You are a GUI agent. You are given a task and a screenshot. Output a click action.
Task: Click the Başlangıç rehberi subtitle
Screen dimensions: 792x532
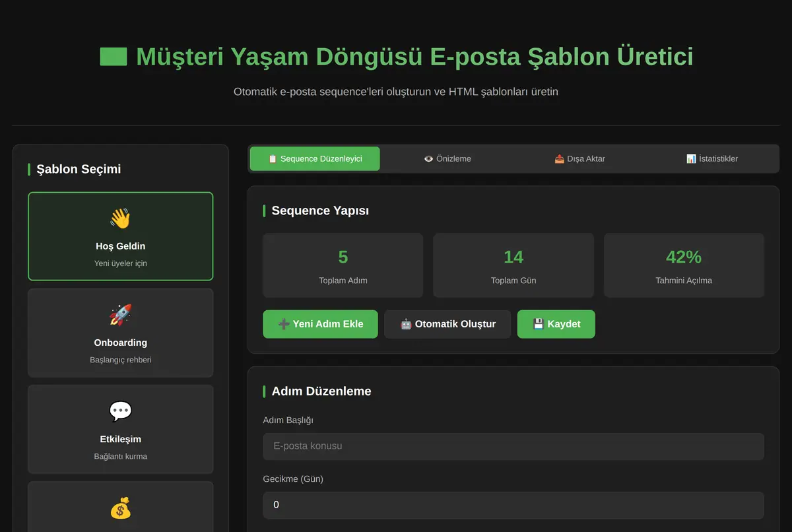click(121, 360)
